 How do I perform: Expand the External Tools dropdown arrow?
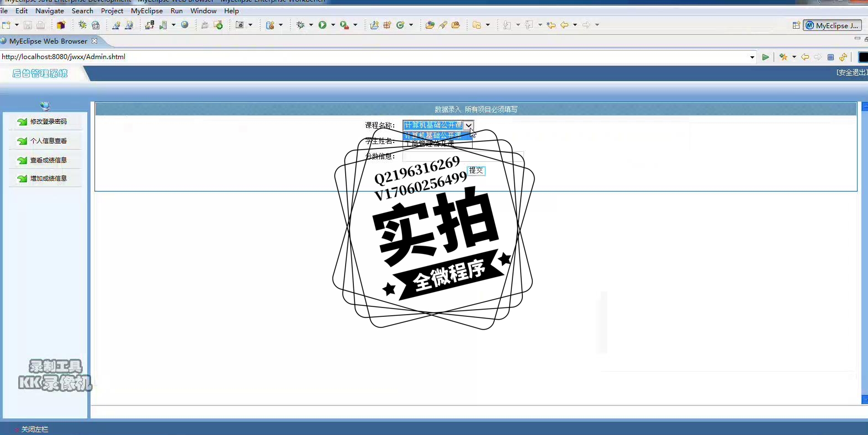(355, 25)
